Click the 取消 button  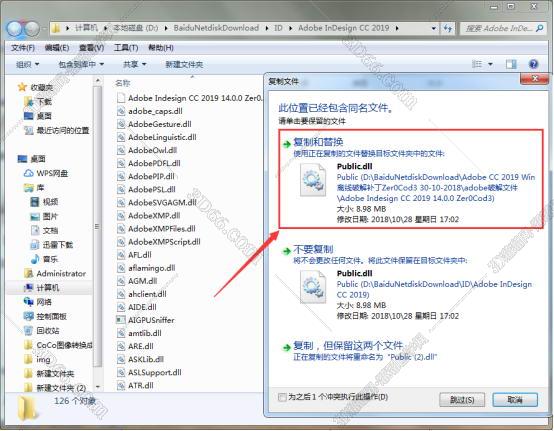(x=515, y=400)
